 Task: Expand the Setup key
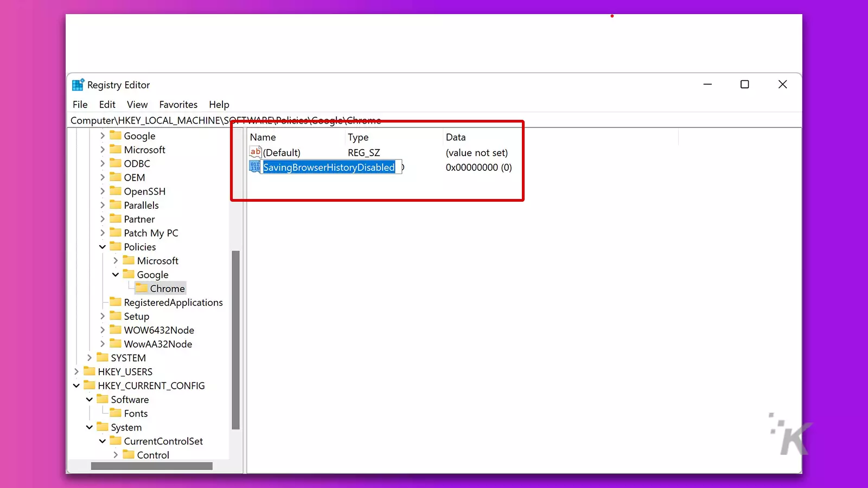point(103,316)
